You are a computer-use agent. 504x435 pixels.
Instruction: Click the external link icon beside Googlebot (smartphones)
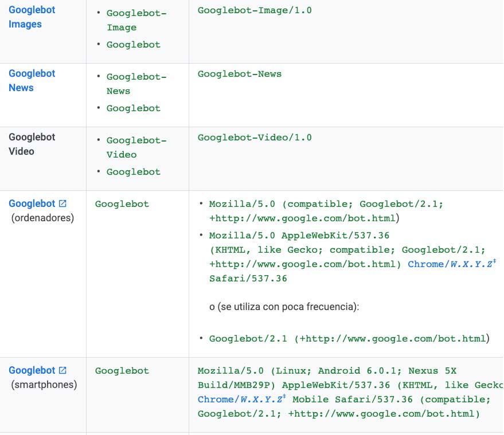pyautogui.click(x=62, y=370)
